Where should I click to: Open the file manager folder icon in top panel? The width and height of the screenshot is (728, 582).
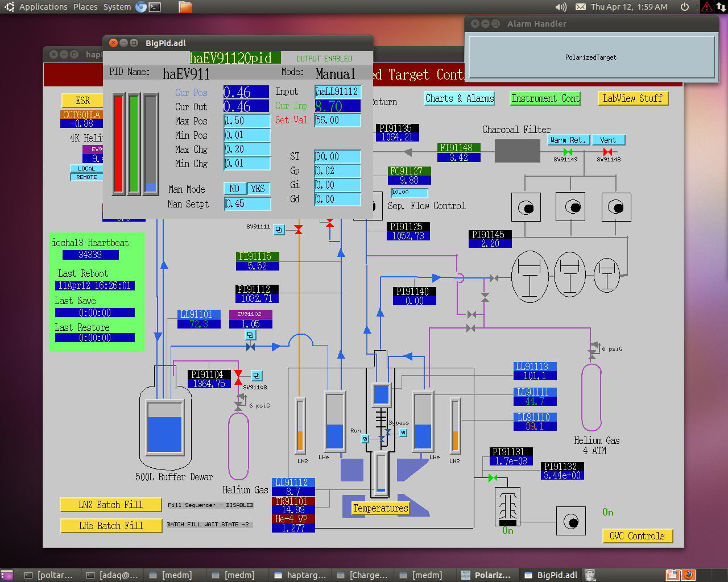click(185, 7)
